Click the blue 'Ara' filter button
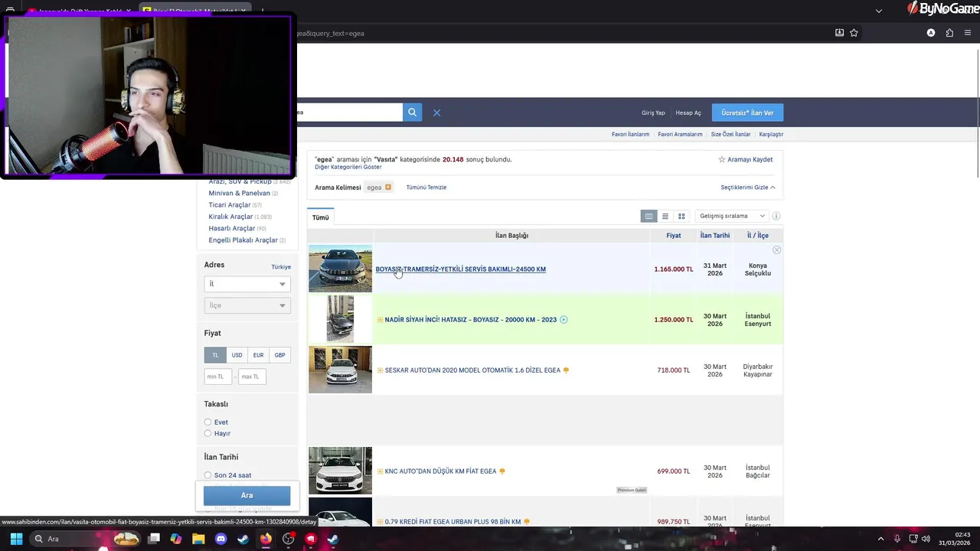The height and width of the screenshot is (551, 980). coord(247,495)
